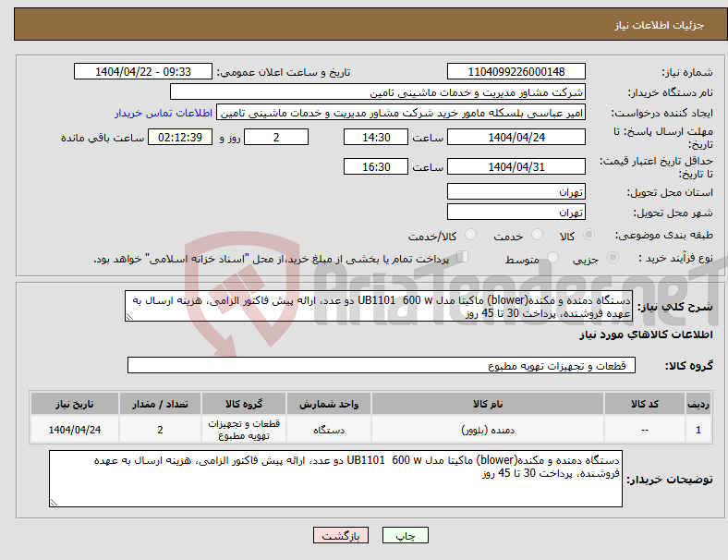Viewport: 728px width, 560px height.
Task: Click delivery city تهران field
Action: point(516,213)
